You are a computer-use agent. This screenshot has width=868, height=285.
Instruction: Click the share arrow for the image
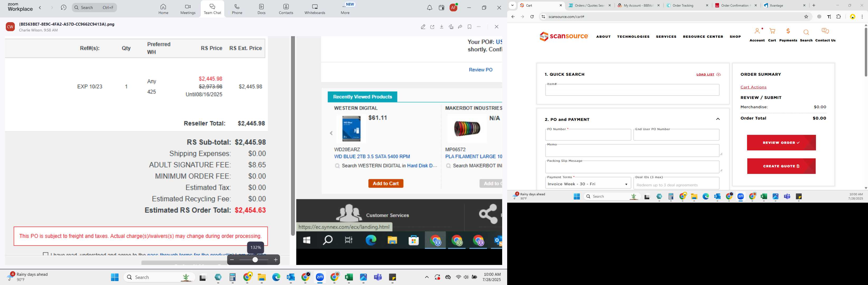tap(460, 27)
